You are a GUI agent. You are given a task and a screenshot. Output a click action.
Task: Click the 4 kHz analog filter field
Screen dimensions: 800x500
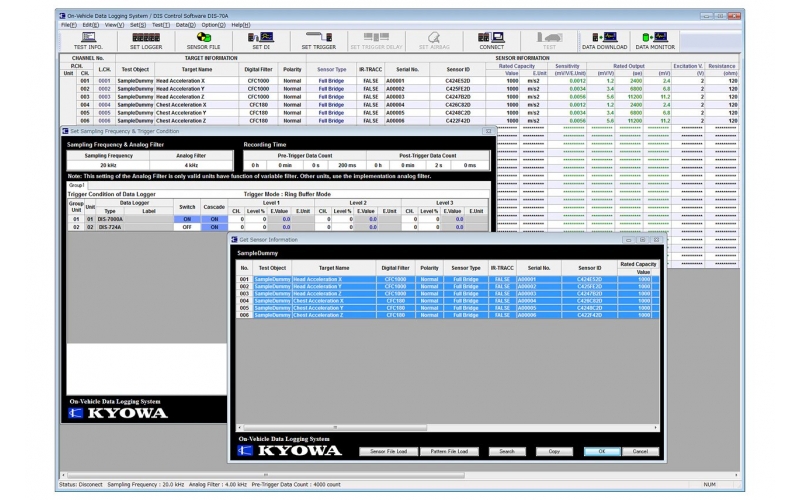pos(191,165)
